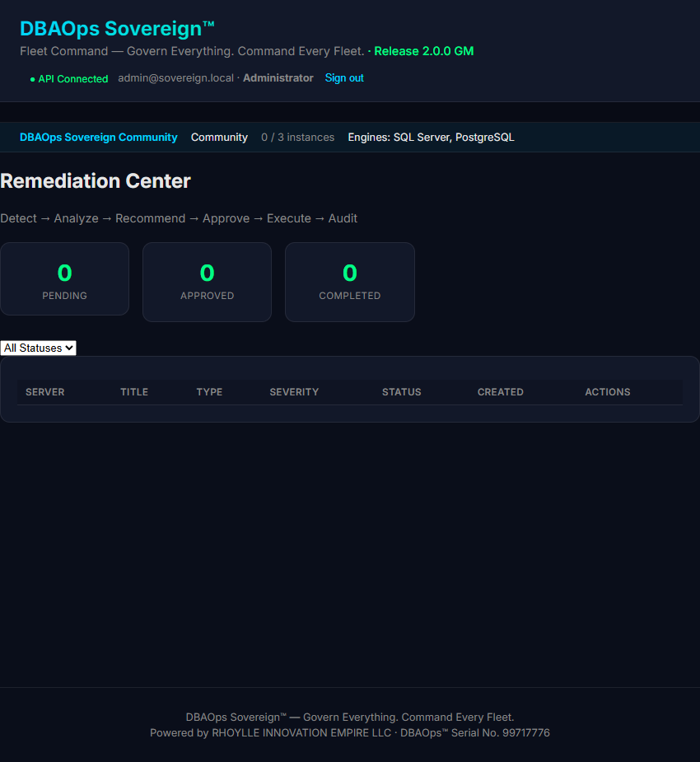The image size is (700, 762).
Task: Sort table by the Type column header
Action: point(209,392)
